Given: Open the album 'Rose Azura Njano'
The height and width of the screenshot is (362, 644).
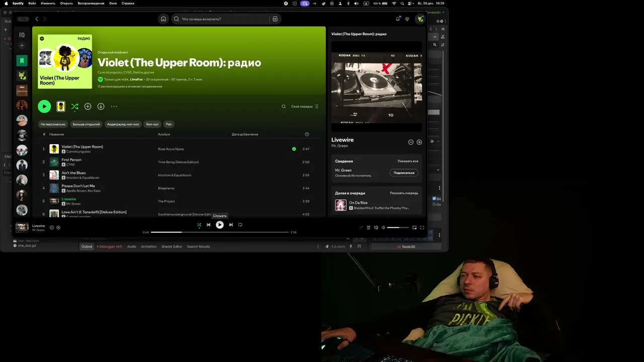Looking at the screenshot, I should point(171,149).
